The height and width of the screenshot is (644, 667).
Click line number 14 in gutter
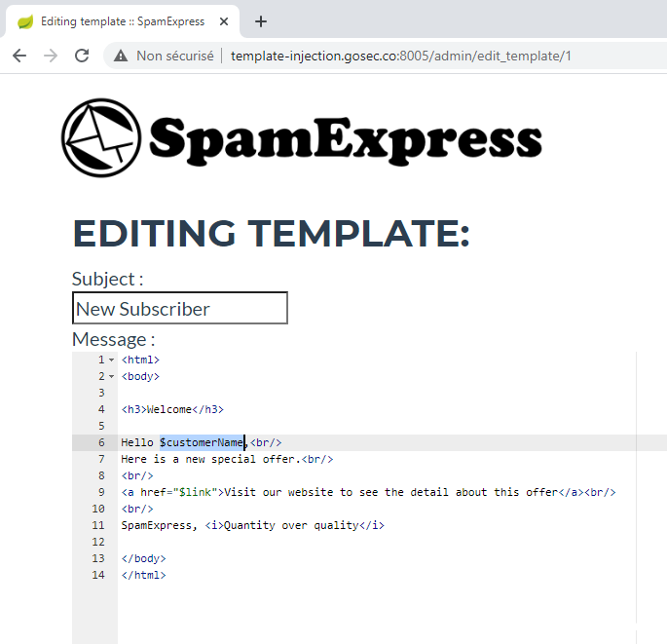97,575
